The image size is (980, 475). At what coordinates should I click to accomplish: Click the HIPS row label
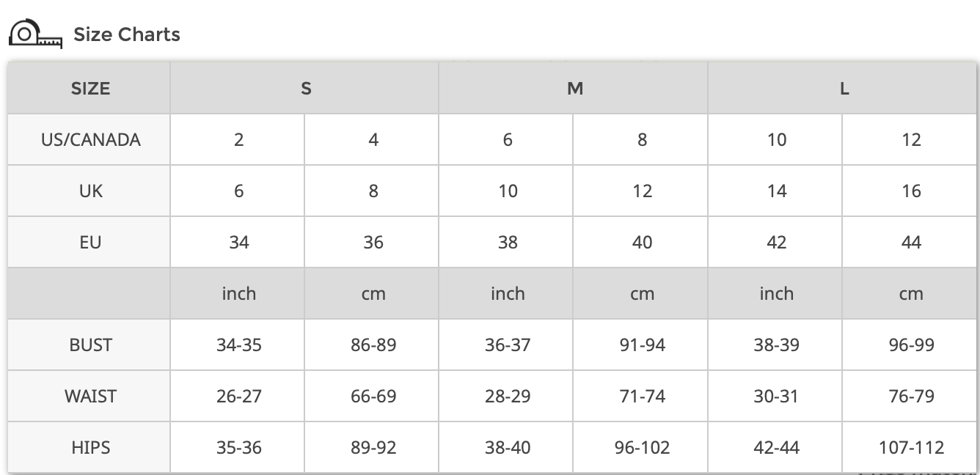point(90,447)
